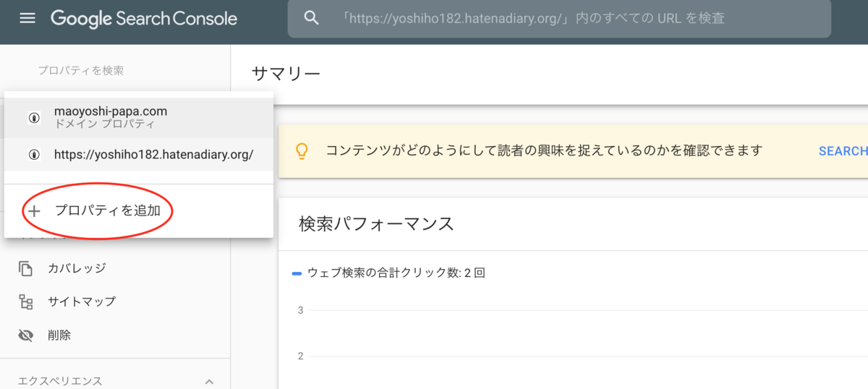Screen dimensions: 868x389
Task: Click the plus icon beside プロパティを追加
Action: click(34, 210)
